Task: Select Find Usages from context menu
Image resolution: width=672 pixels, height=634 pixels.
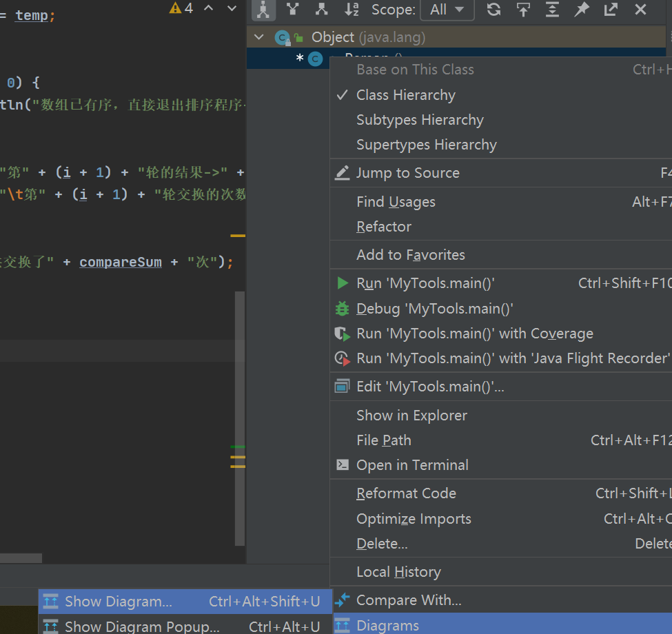Action: (x=501, y=201)
